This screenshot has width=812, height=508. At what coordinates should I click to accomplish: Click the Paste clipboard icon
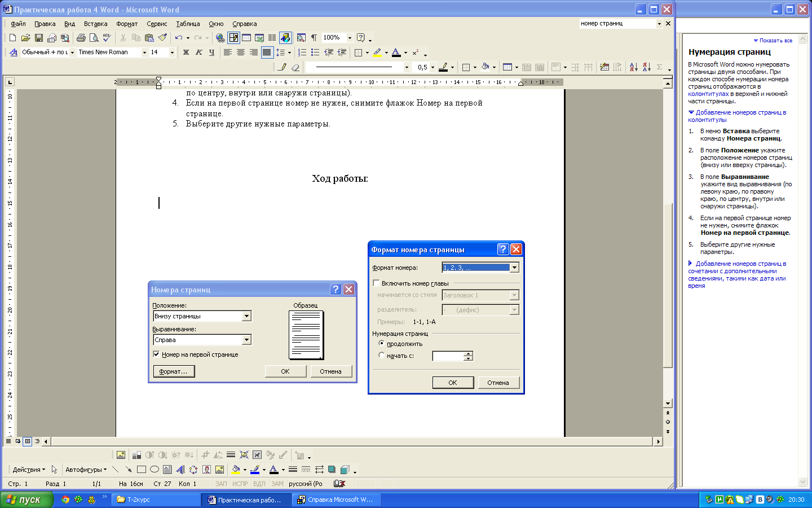point(149,38)
